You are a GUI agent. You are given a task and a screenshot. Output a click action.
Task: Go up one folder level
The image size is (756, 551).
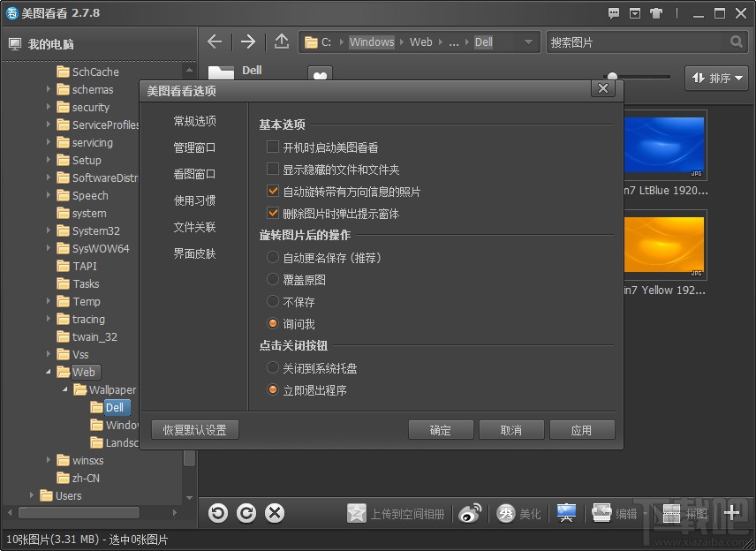pos(281,42)
